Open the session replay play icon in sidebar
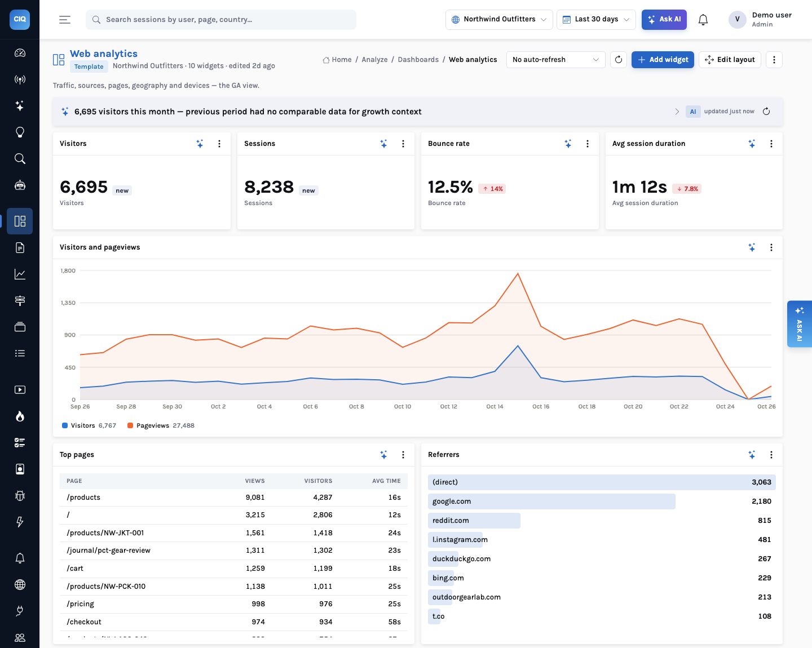This screenshot has height=648, width=812. tap(20, 390)
